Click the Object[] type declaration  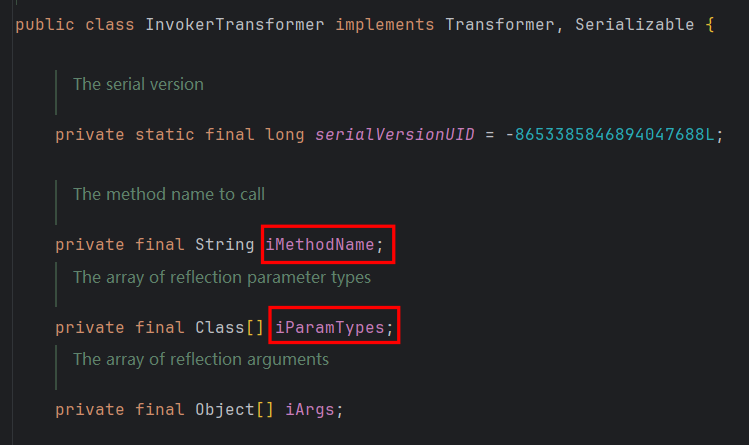click(235, 409)
